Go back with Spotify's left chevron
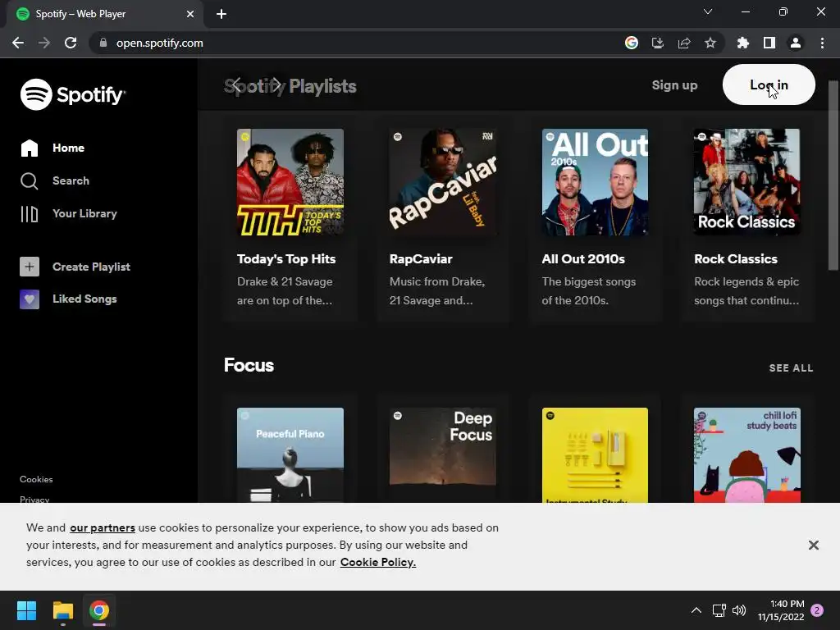 [x=236, y=85]
